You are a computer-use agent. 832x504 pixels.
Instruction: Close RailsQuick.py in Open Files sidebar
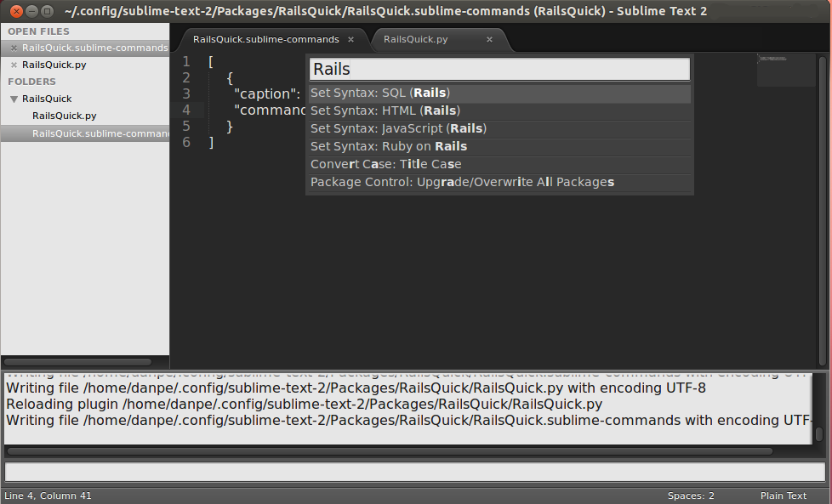(x=14, y=65)
